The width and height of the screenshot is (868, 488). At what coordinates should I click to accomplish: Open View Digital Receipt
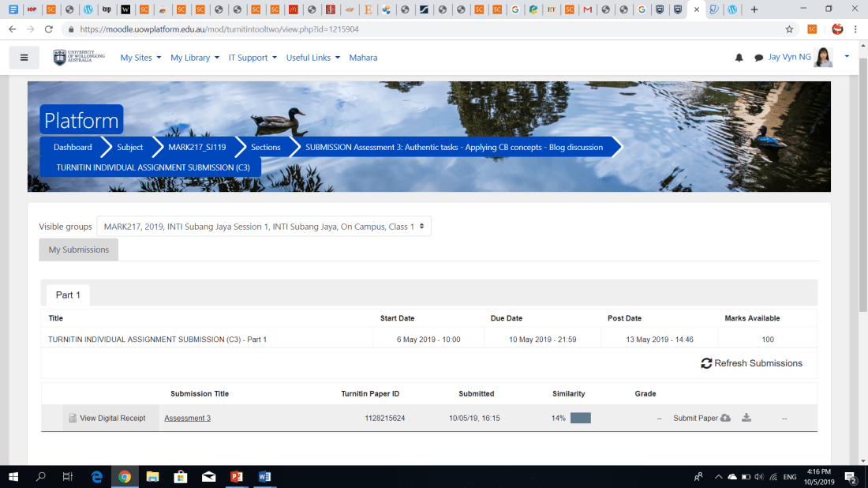pyautogui.click(x=107, y=419)
